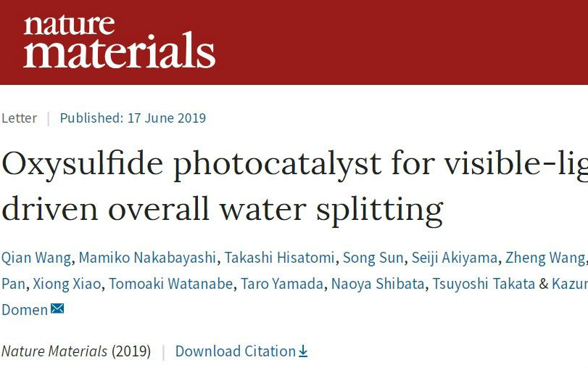Click the Domen author link
This screenshot has width=588, height=368.
coord(25,310)
